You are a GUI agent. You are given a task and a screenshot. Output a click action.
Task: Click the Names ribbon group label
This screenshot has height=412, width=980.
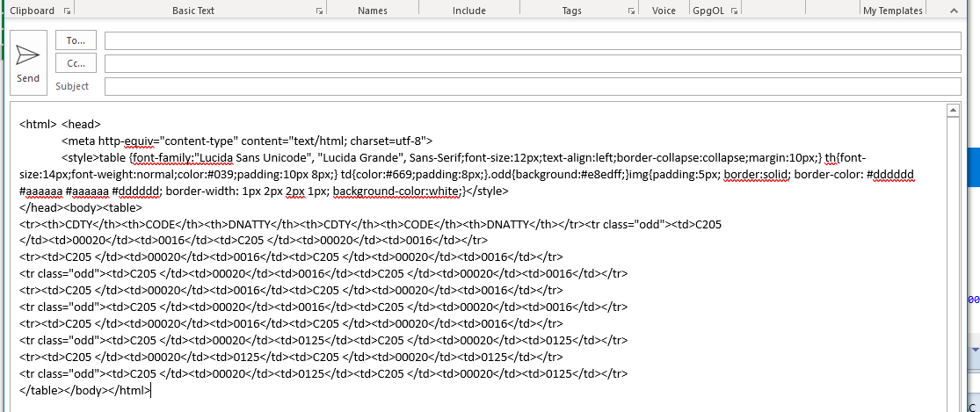(373, 11)
